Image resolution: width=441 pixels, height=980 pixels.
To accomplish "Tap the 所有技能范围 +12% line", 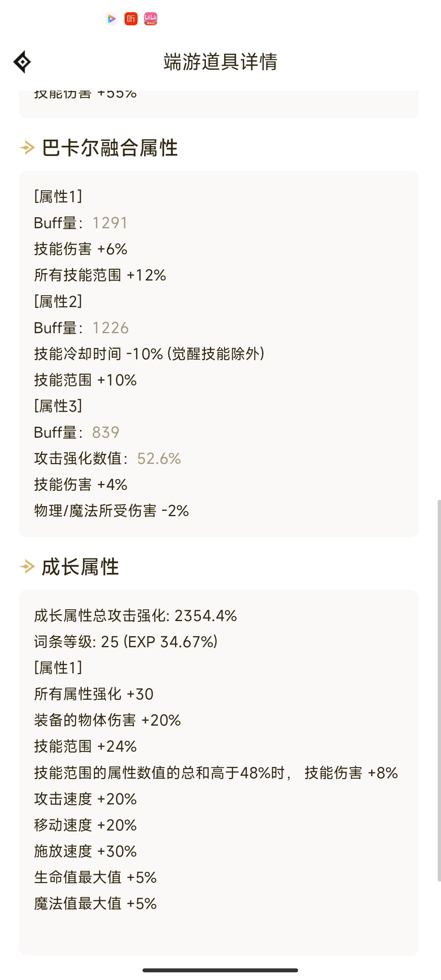I will click(100, 275).
